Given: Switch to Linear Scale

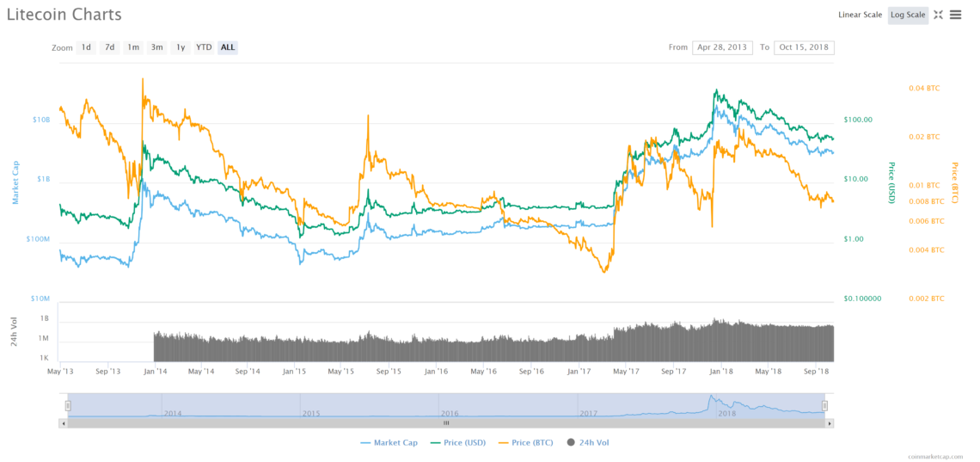Looking at the screenshot, I should [860, 15].
